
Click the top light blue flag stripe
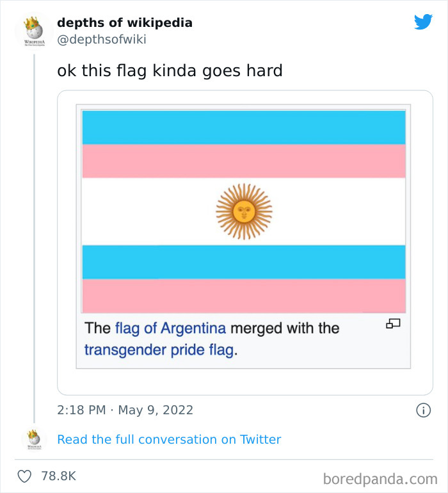point(244,127)
